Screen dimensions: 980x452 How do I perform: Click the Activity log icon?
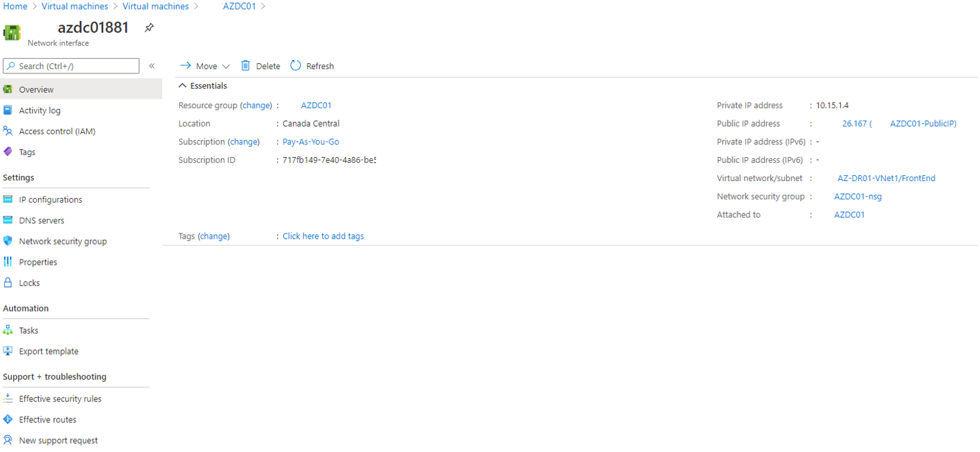tap(8, 110)
